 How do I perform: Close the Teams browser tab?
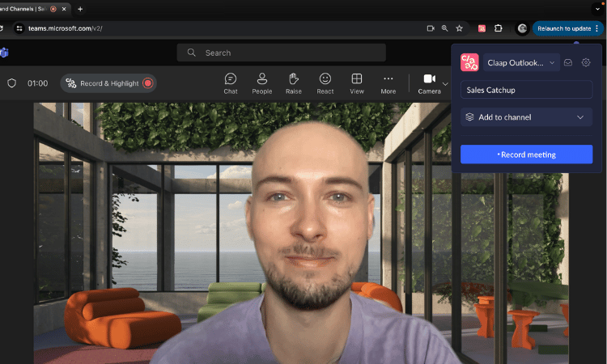click(x=64, y=9)
